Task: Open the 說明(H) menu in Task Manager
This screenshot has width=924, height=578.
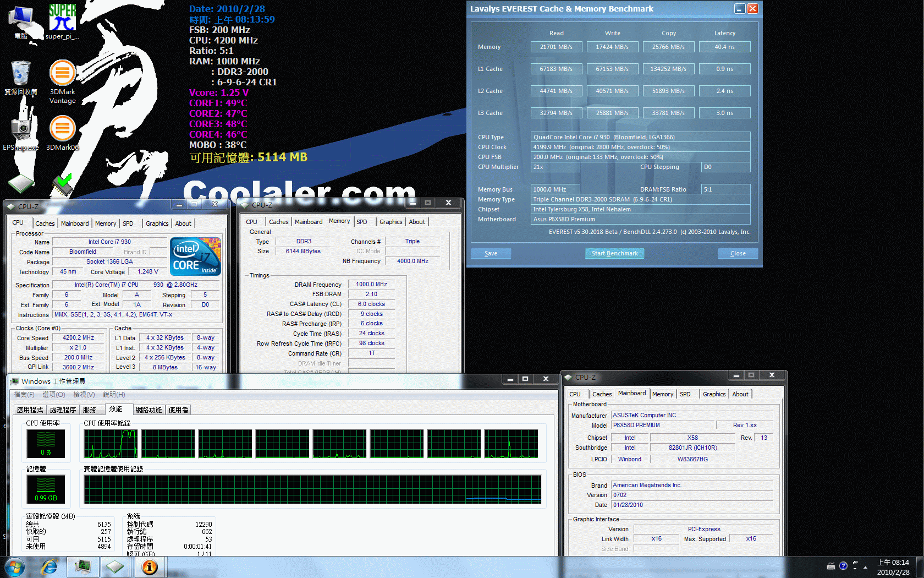Action: (114, 395)
